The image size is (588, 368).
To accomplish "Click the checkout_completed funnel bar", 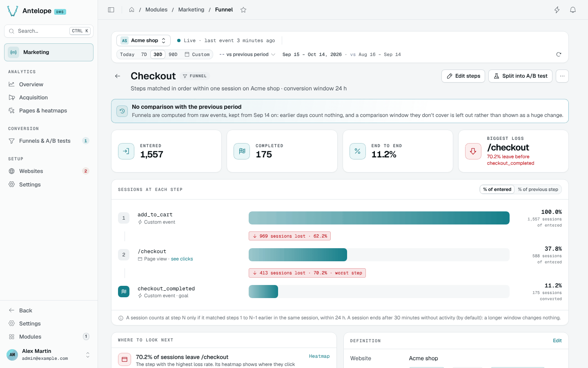I will 263,292.
